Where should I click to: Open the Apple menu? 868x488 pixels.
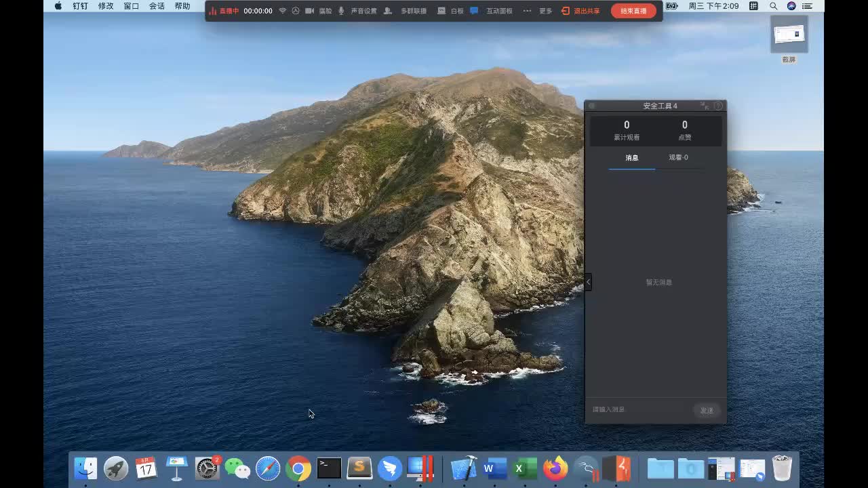(x=58, y=6)
